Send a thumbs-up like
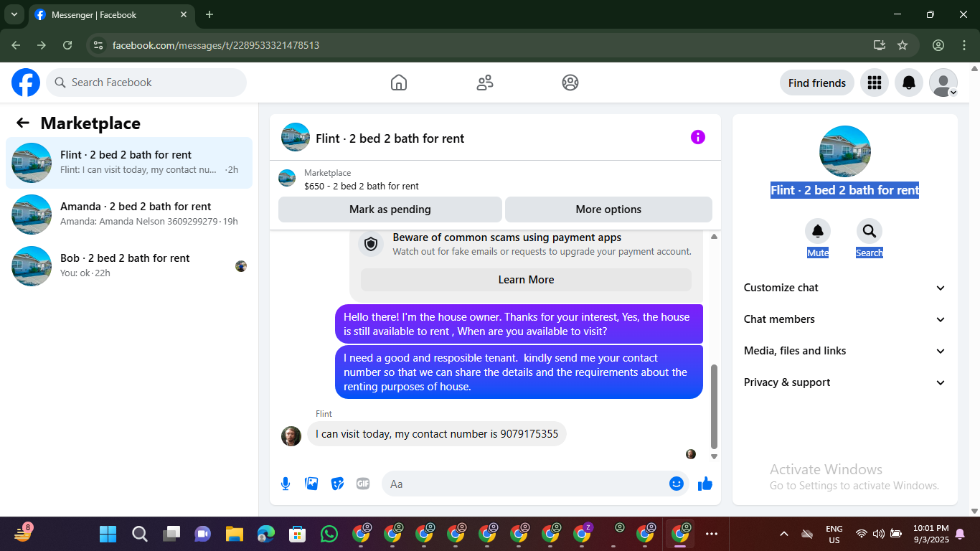Viewport: 980px width, 551px height. (705, 484)
